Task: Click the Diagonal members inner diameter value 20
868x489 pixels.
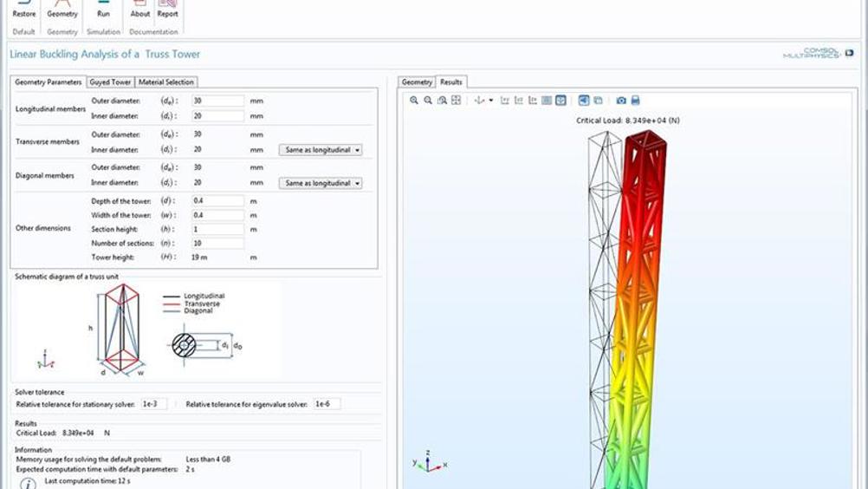Action: (x=198, y=183)
